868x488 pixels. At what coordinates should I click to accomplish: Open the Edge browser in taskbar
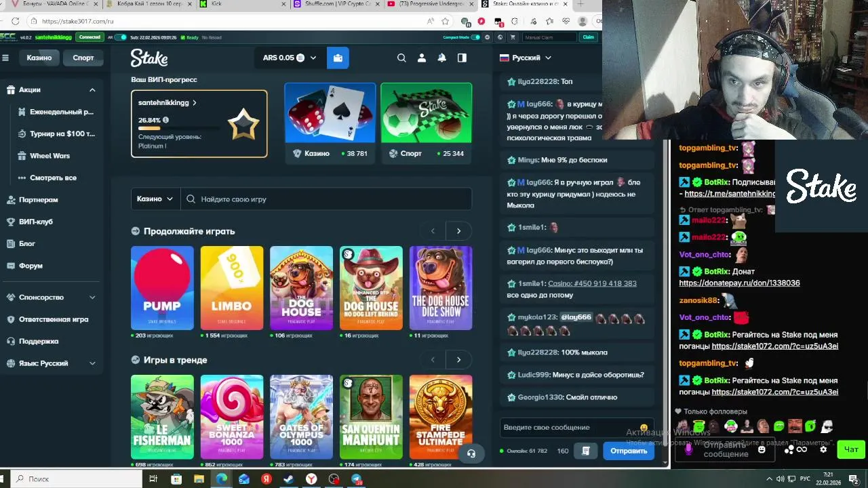pyautogui.click(x=221, y=479)
